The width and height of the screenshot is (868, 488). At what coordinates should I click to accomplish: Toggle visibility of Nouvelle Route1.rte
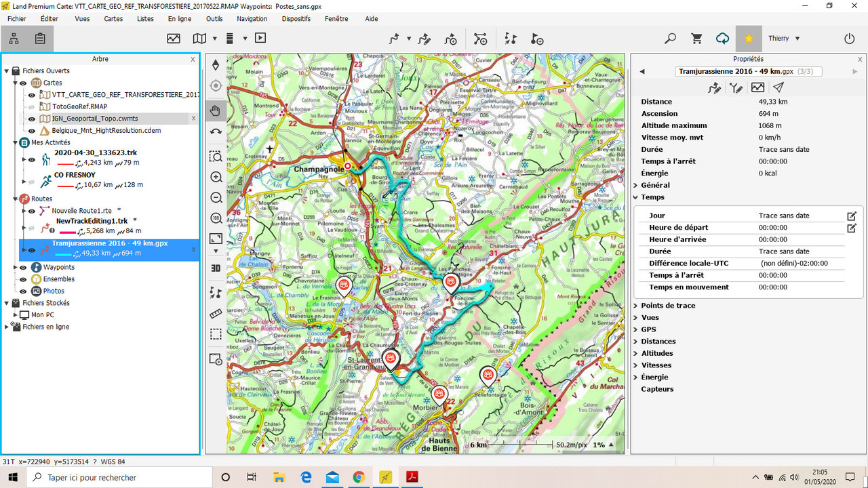(x=31, y=211)
